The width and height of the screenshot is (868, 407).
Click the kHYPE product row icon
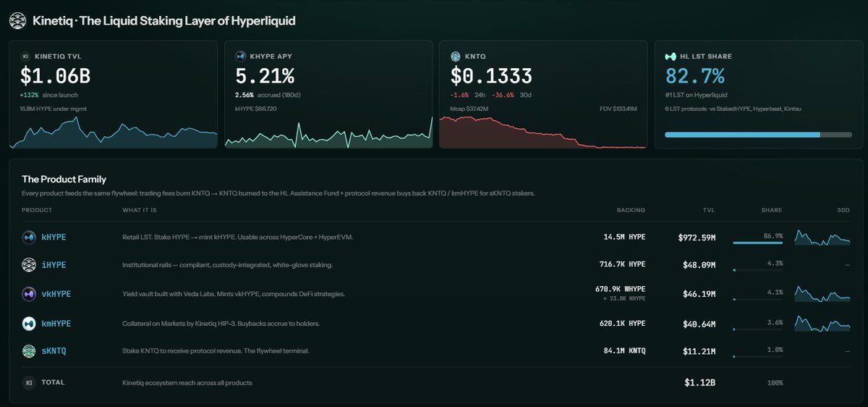click(x=29, y=237)
